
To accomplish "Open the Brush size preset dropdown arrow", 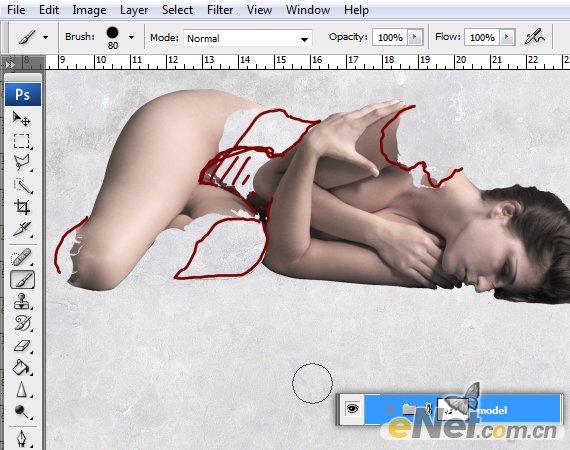I will 132,37.
